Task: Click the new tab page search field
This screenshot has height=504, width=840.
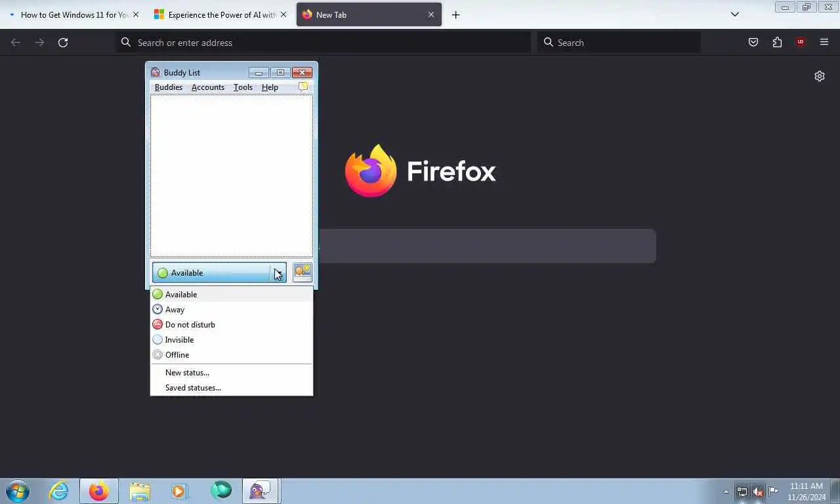Action: 487,246
